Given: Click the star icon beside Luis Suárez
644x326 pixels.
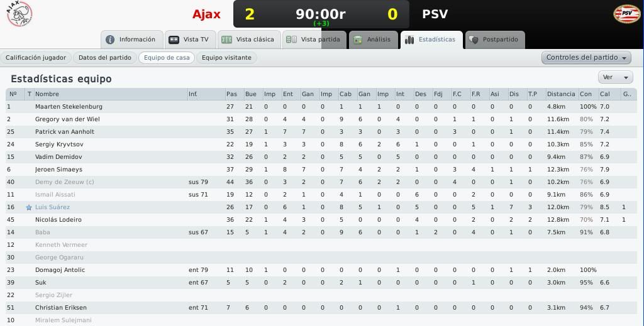Looking at the screenshot, I should click(x=29, y=207).
